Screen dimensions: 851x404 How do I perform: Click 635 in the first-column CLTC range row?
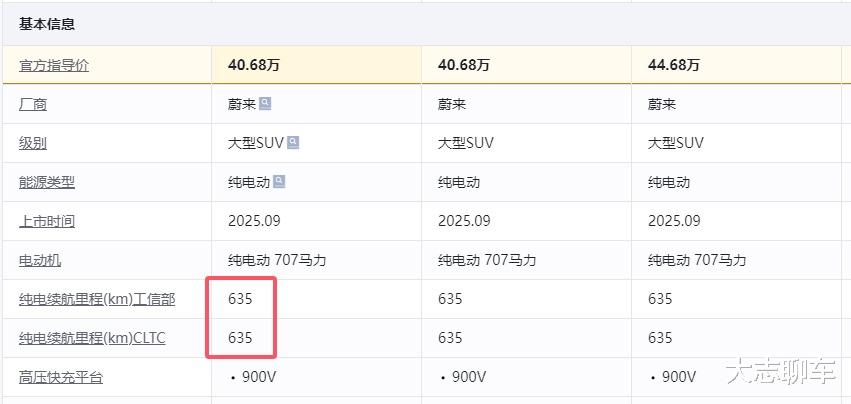pos(240,338)
